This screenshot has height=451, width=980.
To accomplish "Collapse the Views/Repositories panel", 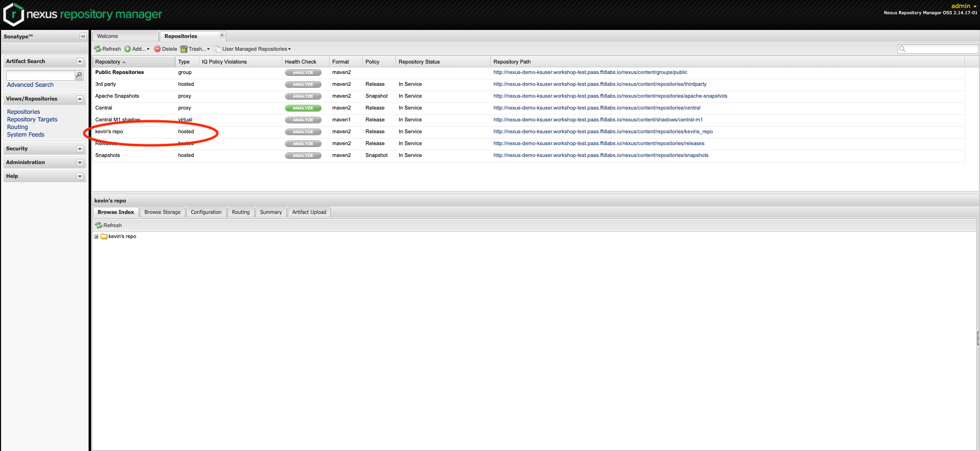I will 80,99.
